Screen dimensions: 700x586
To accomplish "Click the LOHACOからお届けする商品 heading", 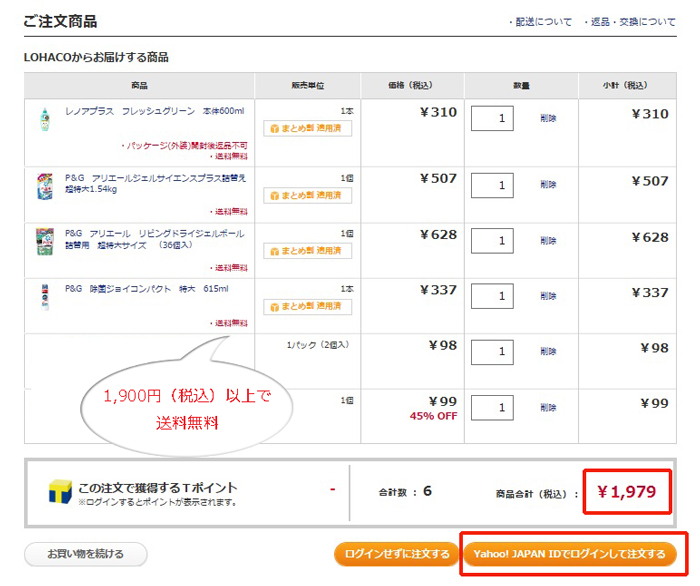I will coord(96,58).
